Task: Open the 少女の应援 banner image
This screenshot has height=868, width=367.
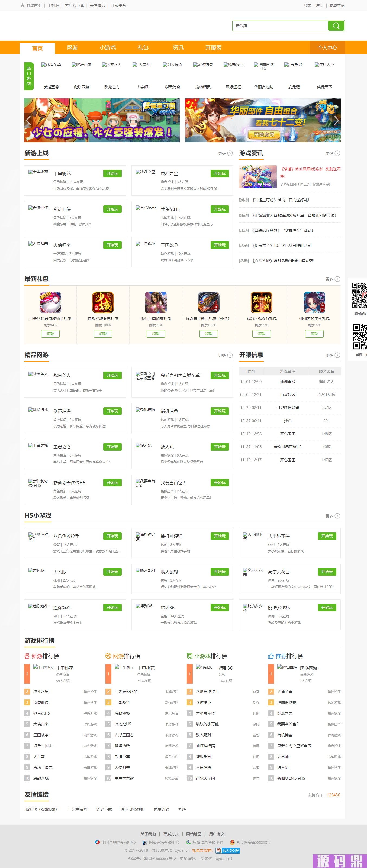Action: (x=102, y=120)
